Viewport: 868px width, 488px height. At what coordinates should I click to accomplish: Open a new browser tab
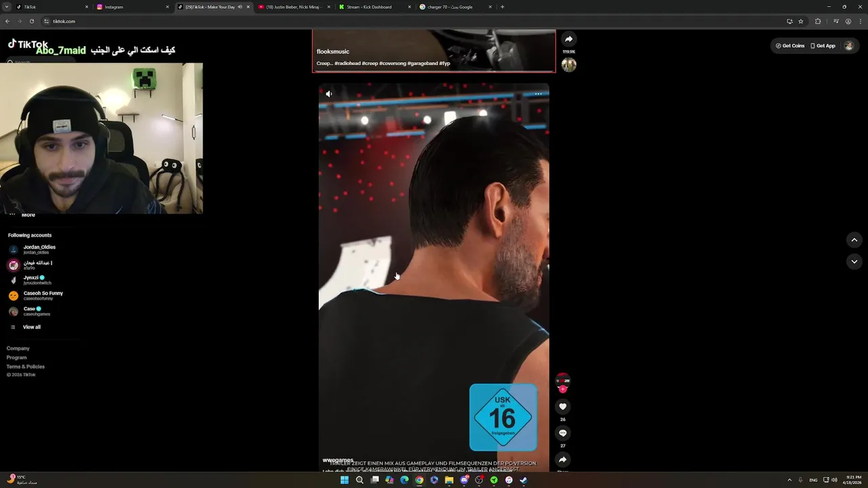(x=502, y=7)
